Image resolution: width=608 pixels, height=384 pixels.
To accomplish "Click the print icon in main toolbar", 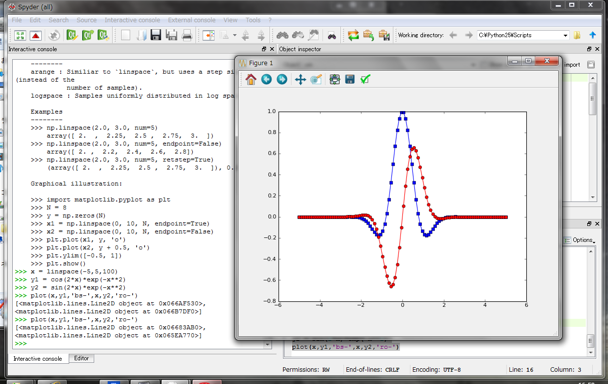I will (187, 35).
